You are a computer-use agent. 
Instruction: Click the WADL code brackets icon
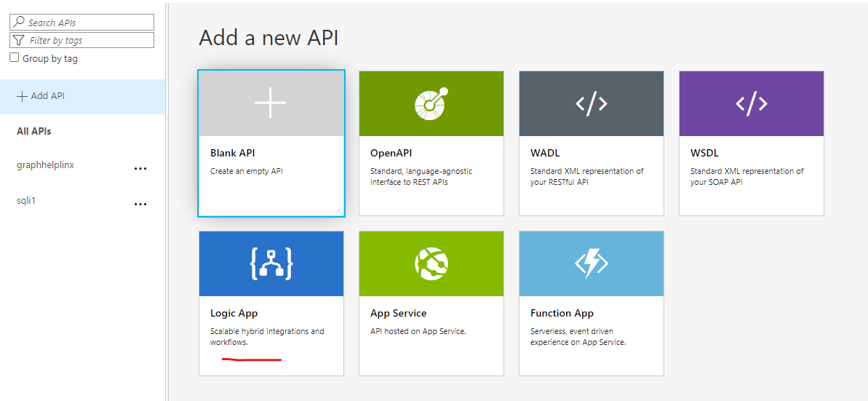coord(591,104)
